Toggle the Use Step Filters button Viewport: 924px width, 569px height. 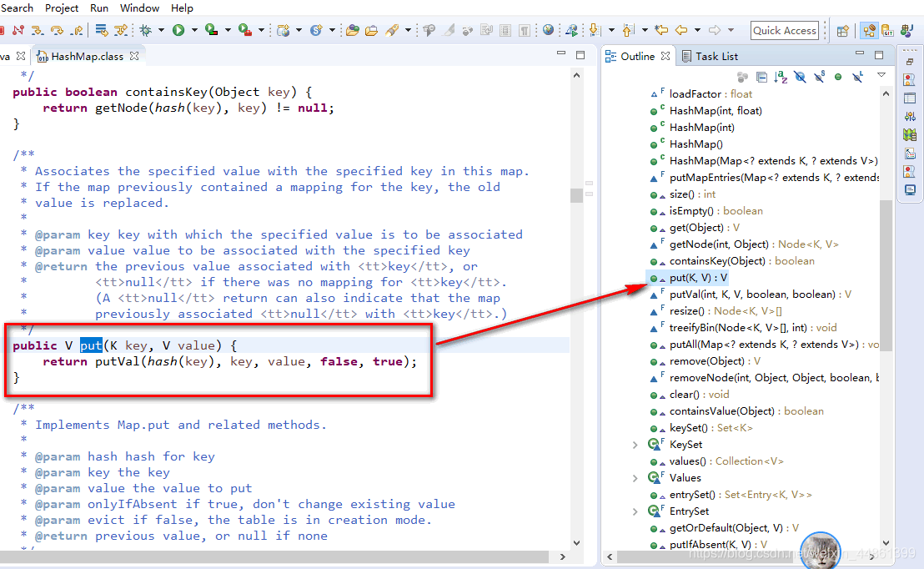click(x=121, y=30)
